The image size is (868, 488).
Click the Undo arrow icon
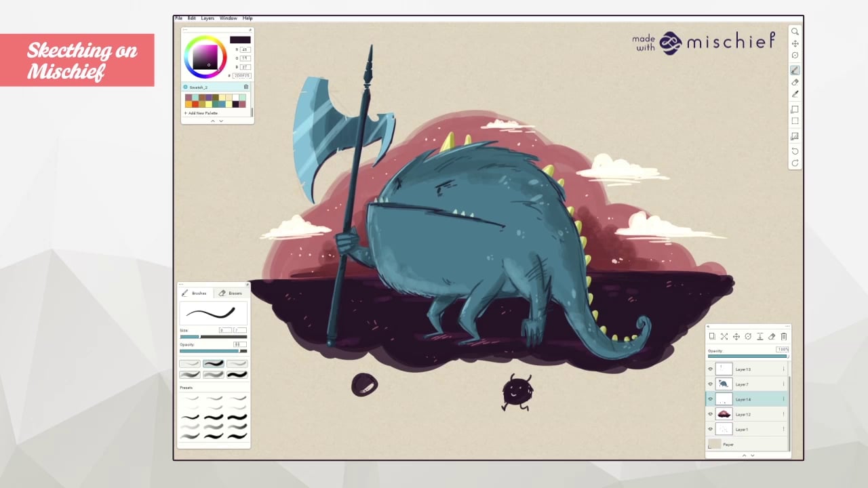(x=795, y=150)
